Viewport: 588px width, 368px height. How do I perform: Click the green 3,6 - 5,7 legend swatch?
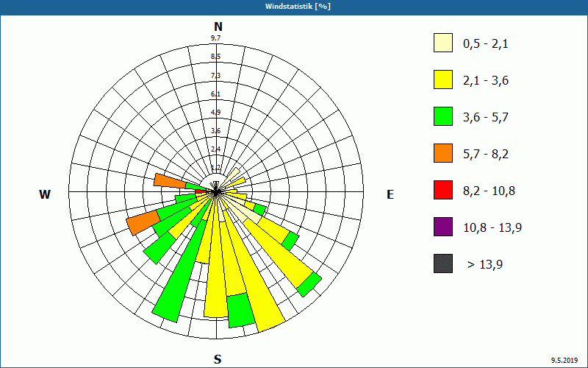click(x=443, y=116)
